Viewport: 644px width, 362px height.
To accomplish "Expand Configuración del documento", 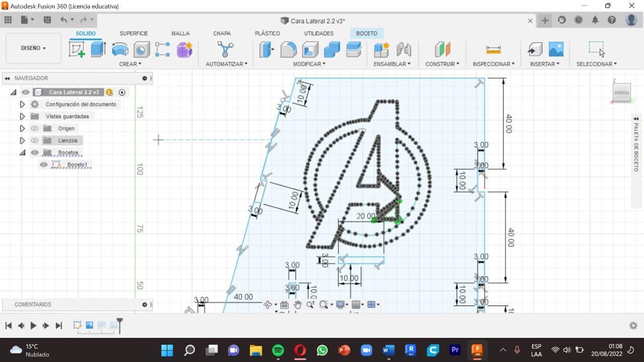I will pyautogui.click(x=22, y=105).
